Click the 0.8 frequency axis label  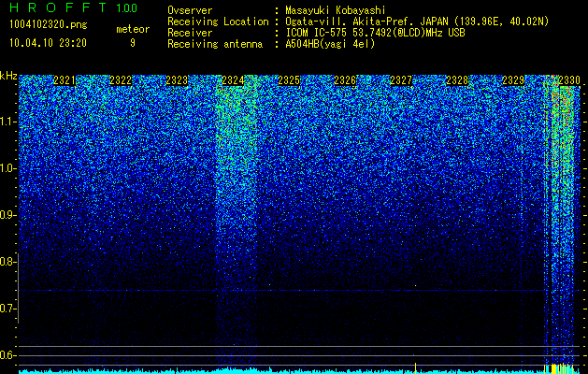[x=7, y=262]
